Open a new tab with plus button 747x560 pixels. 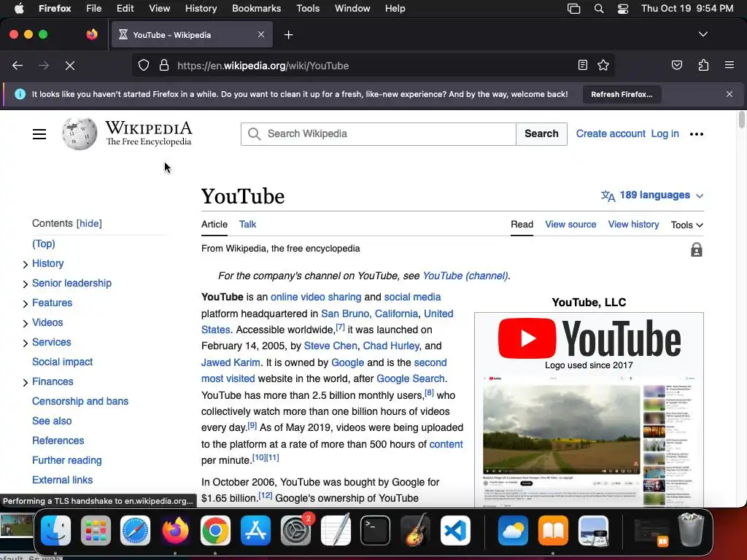click(x=288, y=35)
